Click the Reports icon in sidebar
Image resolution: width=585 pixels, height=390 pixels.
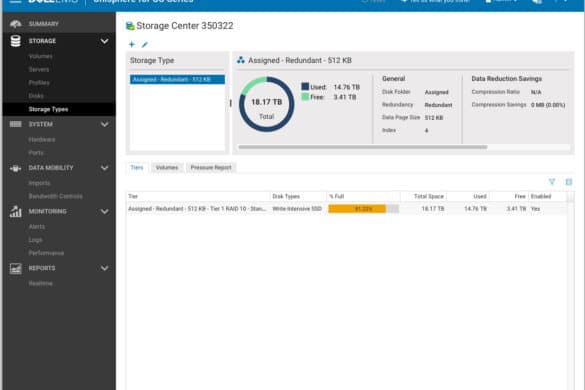(x=16, y=268)
